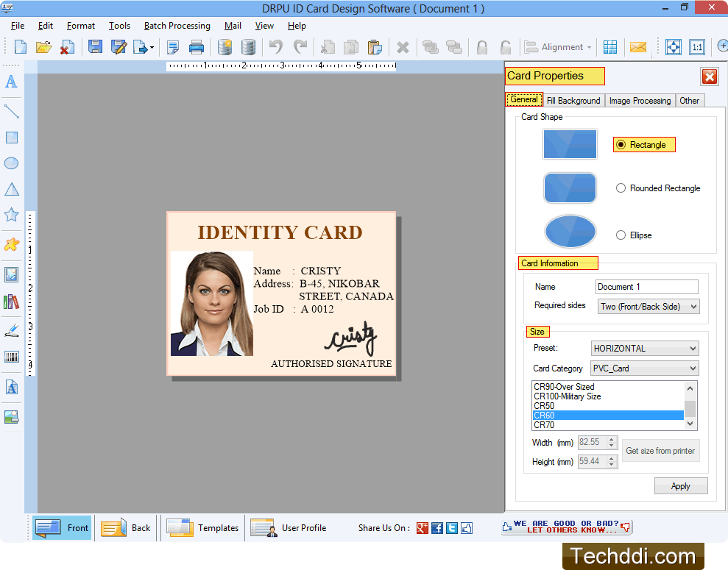Select the Text tool in left sidebar
Image resolution: width=728 pixels, height=570 pixels.
[x=11, y=82]
